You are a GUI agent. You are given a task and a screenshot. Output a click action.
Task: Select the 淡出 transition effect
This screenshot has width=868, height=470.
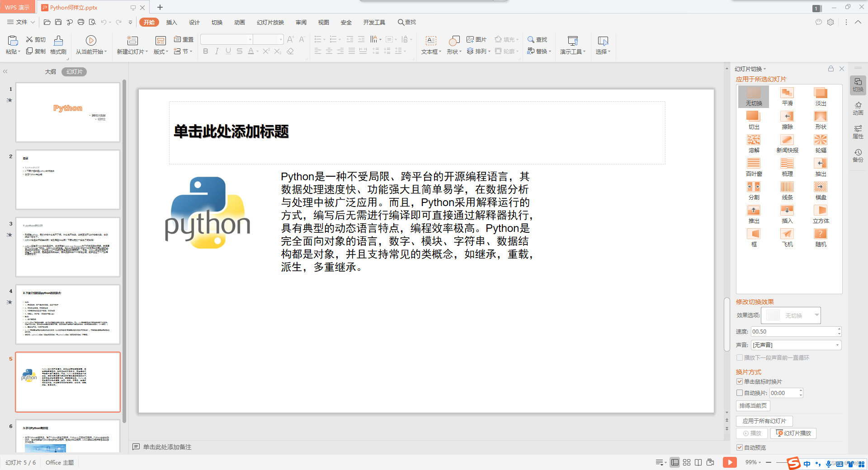(x=821, y=97)
